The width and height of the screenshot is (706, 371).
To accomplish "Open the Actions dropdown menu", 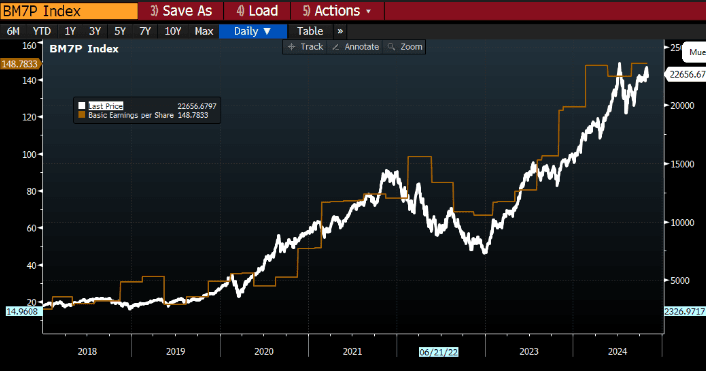I will [x=337, y=10].
